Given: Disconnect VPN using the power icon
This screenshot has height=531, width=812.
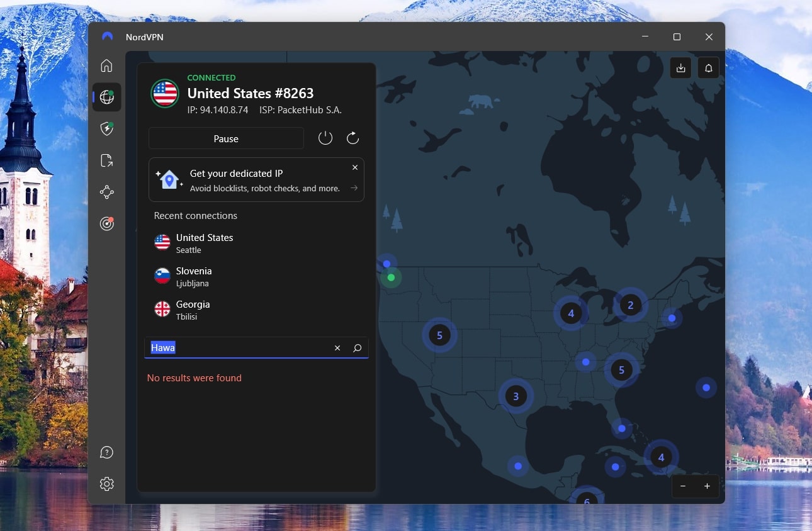Looking at the screenshot, I should 325,138.
